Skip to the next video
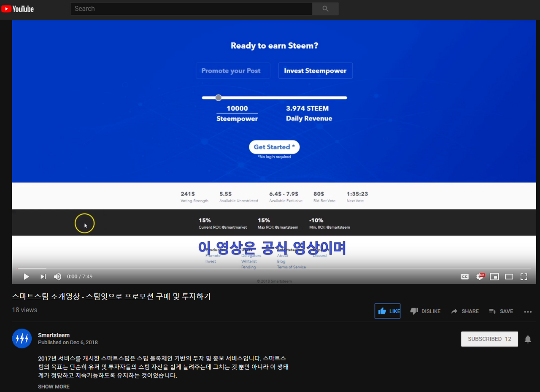540x392 pixels. click(x=43, y=276)
